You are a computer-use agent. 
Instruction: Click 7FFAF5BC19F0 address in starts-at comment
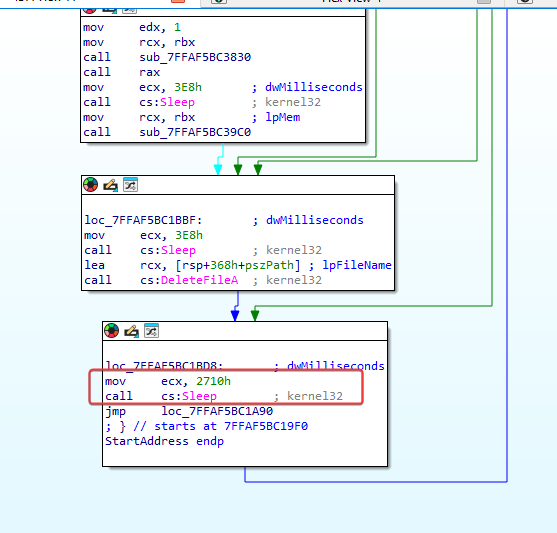point(266,426)
